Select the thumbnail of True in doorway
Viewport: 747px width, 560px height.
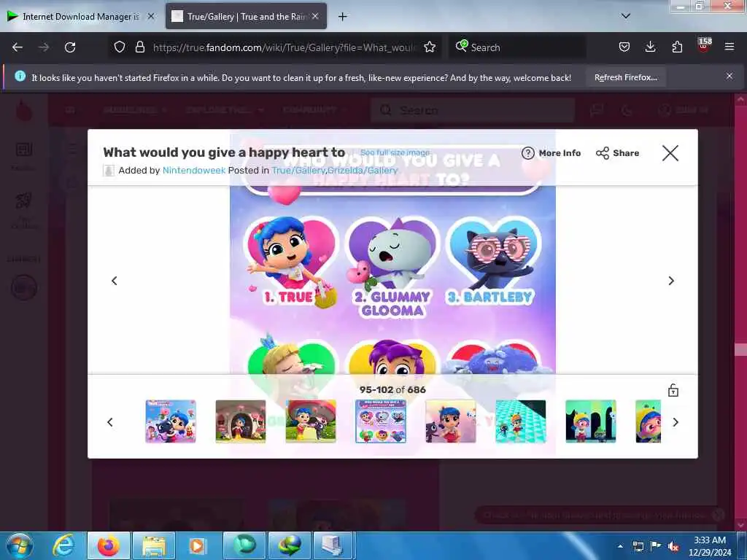(241, 421)
